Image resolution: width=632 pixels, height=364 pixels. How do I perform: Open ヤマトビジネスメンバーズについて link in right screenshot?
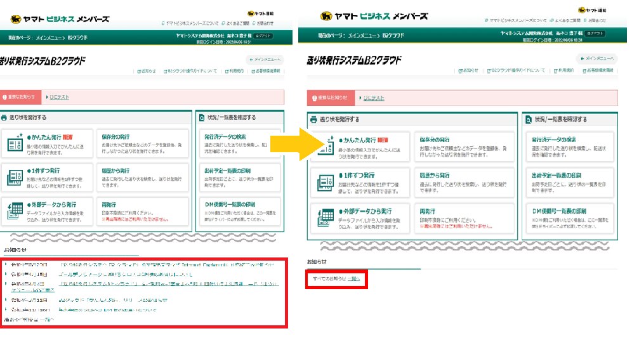point(515,20)
